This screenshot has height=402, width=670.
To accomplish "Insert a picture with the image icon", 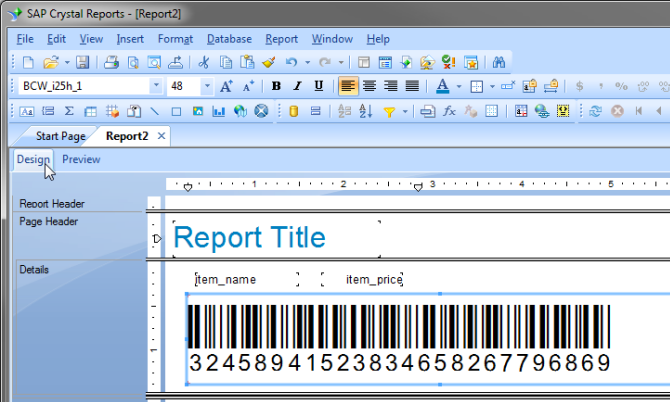I will (x=197, y=112).
